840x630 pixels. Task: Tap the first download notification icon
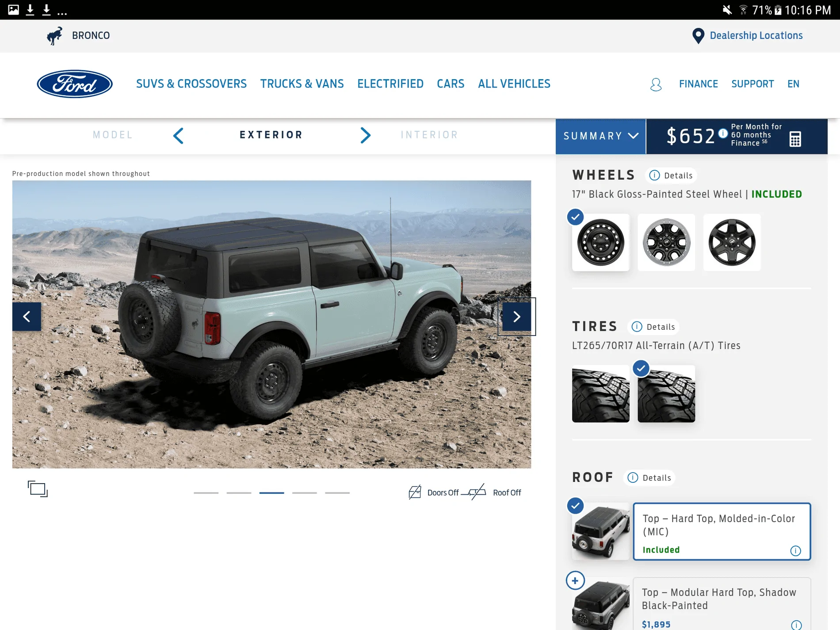(x=30, y=10)
